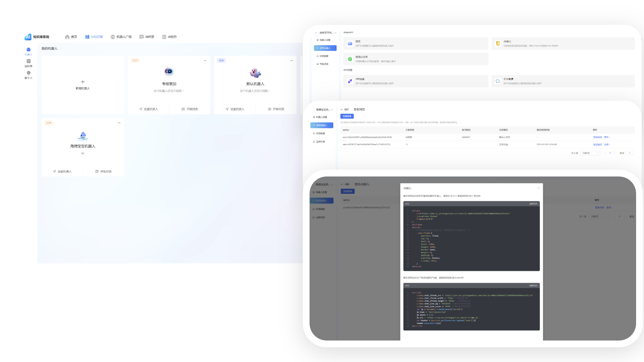Open 机器人广场 in top navigation
The image size is (644, 362).
[121, 37]
